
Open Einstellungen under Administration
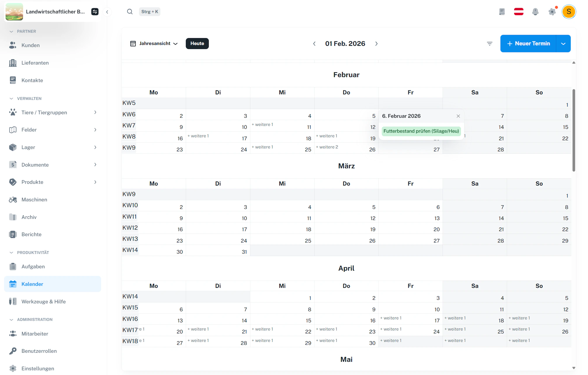[x=37, y=368]
